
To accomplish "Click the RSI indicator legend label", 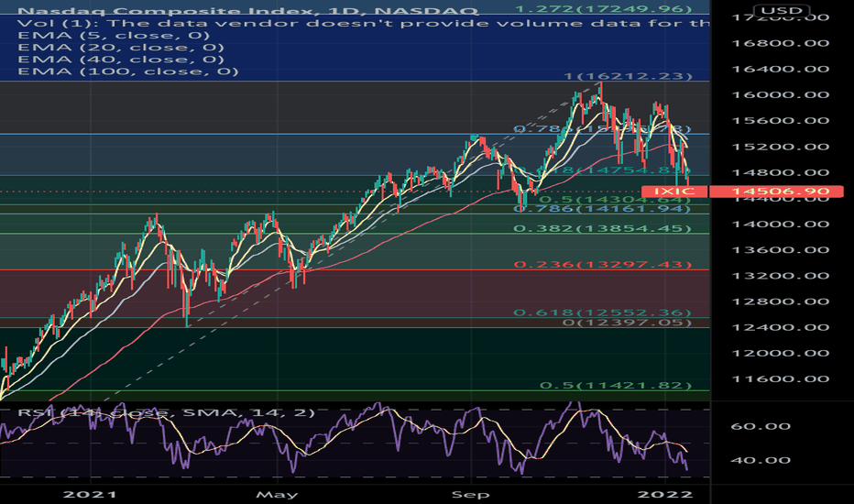I will tap(166, 412).
